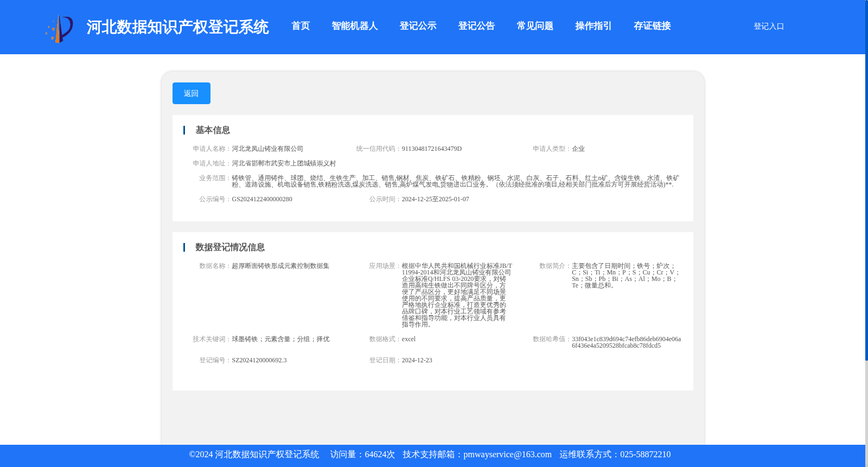This screenshot has height=467, width=868.
Task: Open 存证链接 menu item
Action: pyautogui.click(x=652, y=26)
